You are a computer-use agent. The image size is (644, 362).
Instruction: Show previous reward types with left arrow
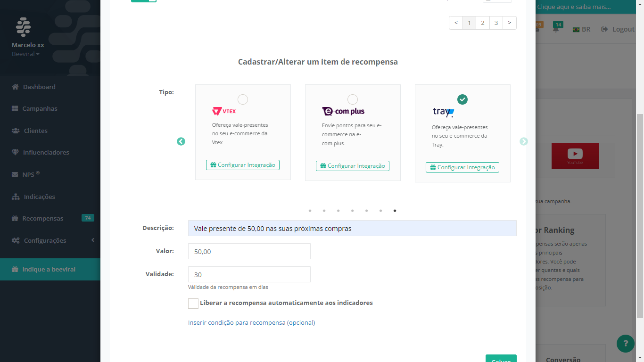point(181,141)
